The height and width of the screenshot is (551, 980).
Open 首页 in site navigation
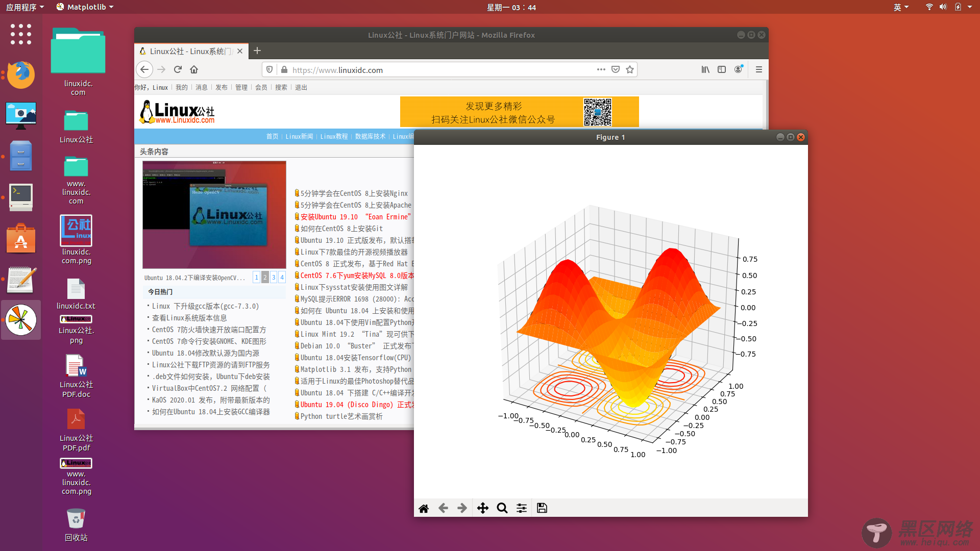click(272, 136)
